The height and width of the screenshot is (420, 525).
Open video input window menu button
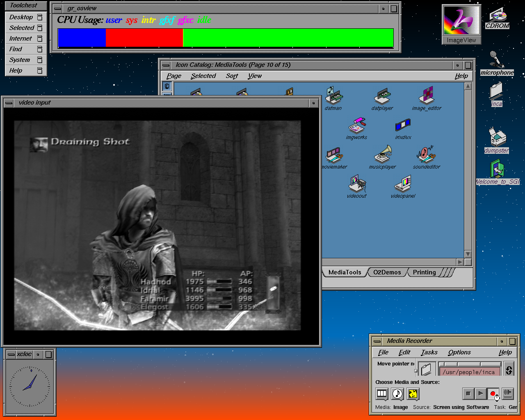tap(9, 103)
